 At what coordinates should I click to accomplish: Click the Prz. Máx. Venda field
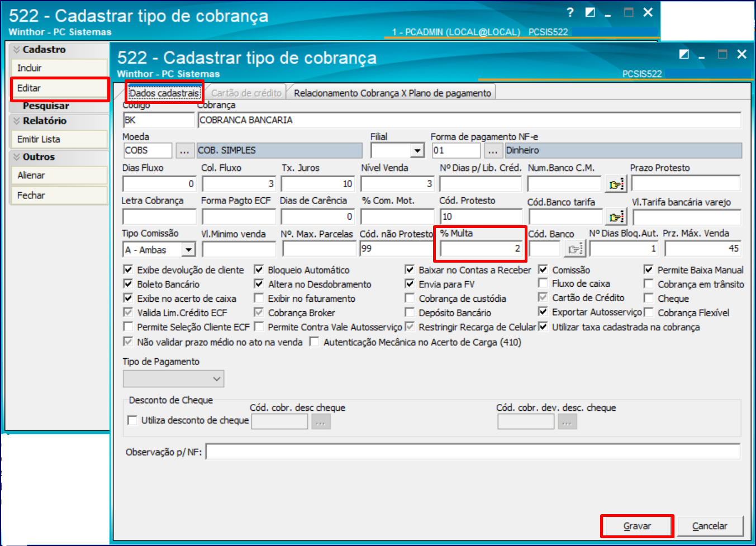[x=703, y=249]
